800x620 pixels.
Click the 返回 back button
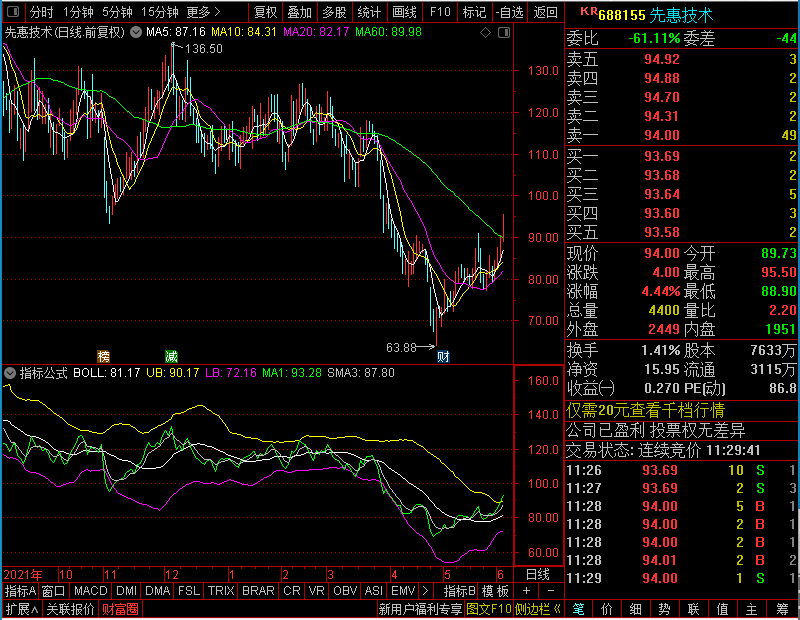[x=545, y=12]
